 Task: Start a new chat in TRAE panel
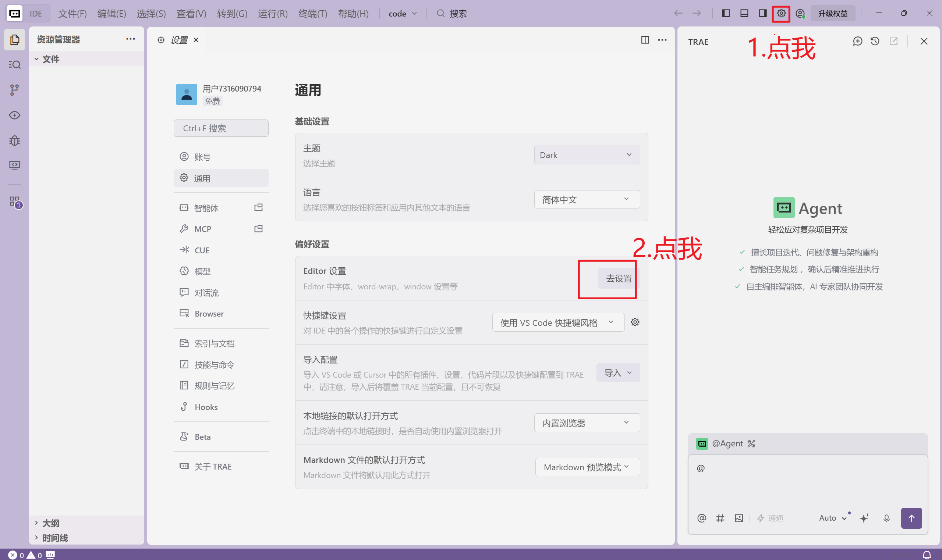pyautogui.click(x=857, y=41)
